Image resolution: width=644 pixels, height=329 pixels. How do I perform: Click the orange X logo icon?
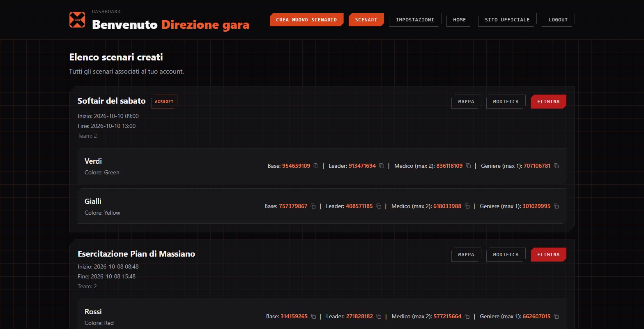tap(77, 20)
